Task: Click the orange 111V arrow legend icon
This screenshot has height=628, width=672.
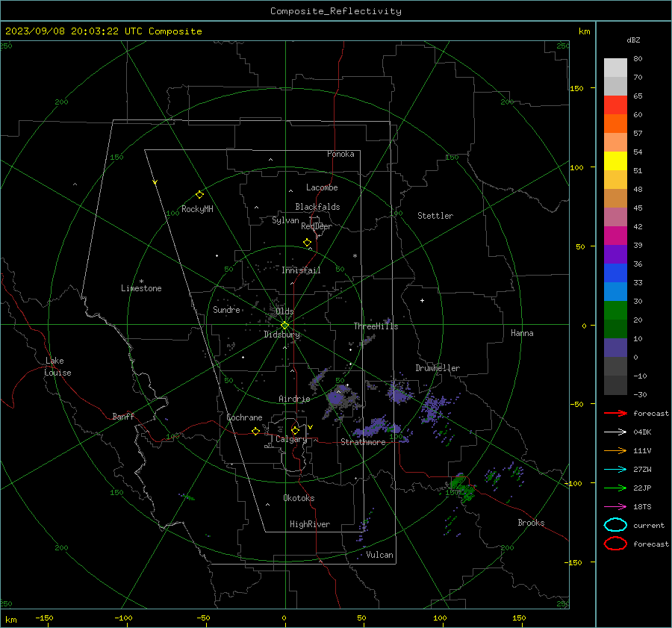Action: 615,450
